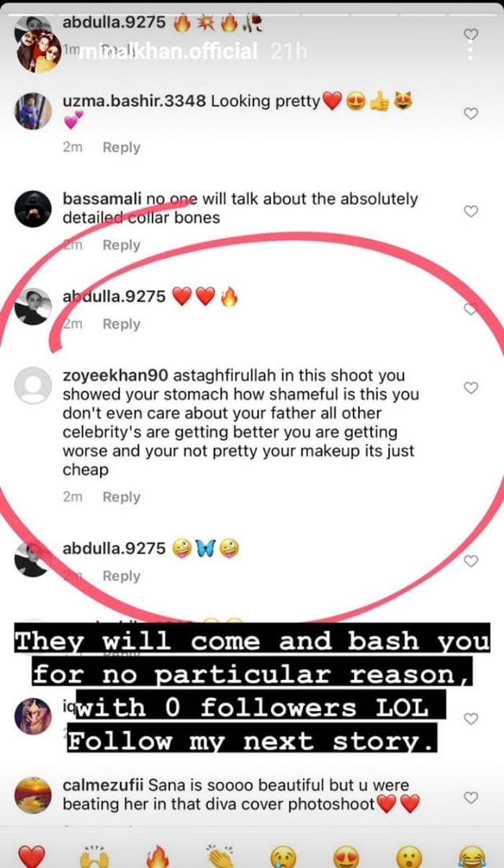Send clapping hands quick reaction

coord(220,856)
